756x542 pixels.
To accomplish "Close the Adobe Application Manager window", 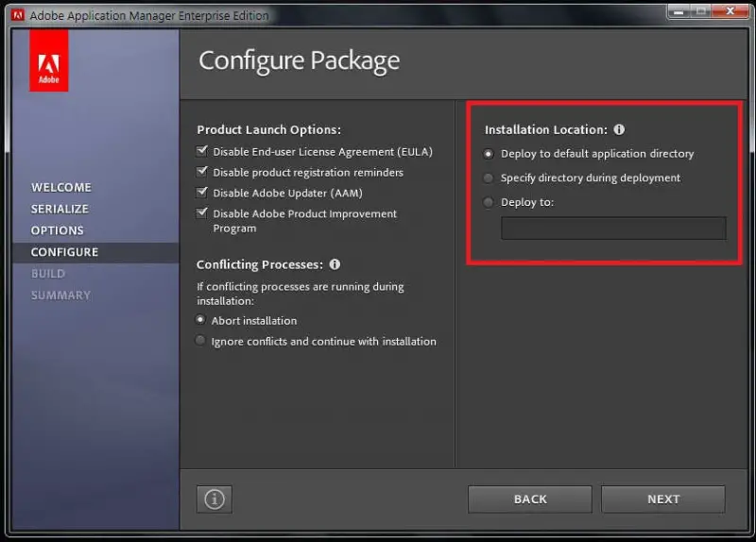I will click(730, 11).
